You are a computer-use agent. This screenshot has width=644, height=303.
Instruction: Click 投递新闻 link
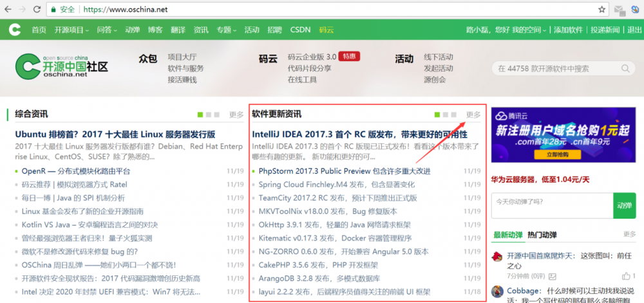point(605,30)
